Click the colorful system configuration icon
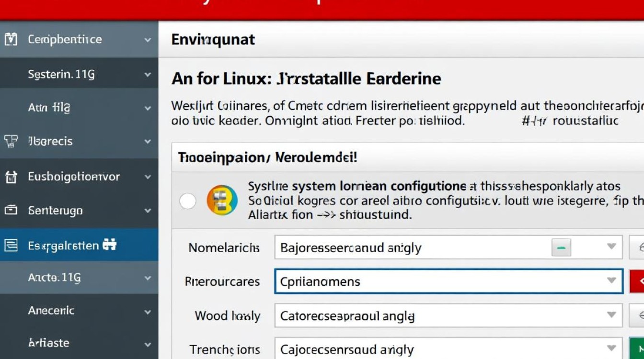This screenshot has height=359, width=644. point(221,201)
